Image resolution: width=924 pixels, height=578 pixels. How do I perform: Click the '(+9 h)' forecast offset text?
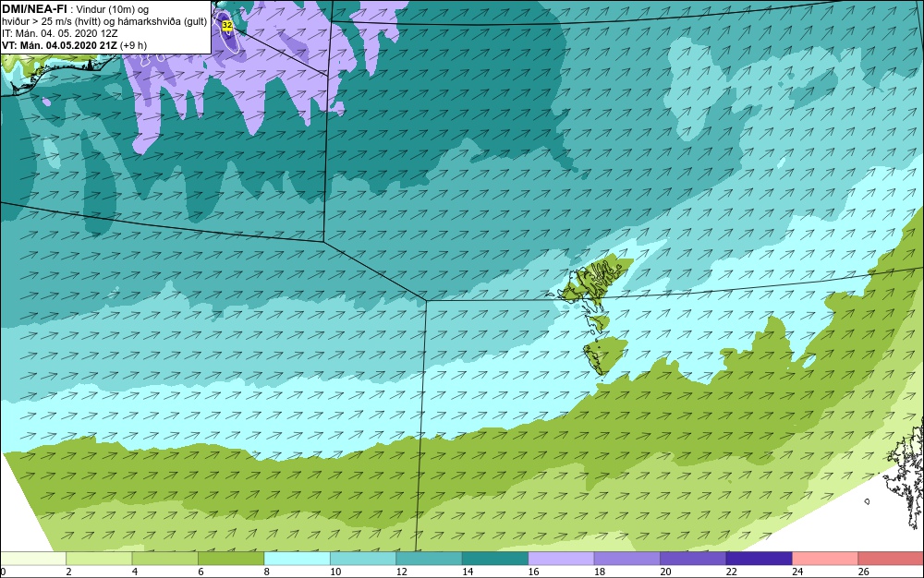[x=133, y=45]
